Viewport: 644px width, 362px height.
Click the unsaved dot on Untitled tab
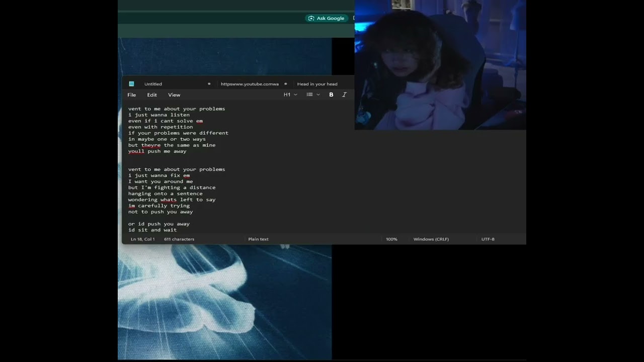[209, 84]
